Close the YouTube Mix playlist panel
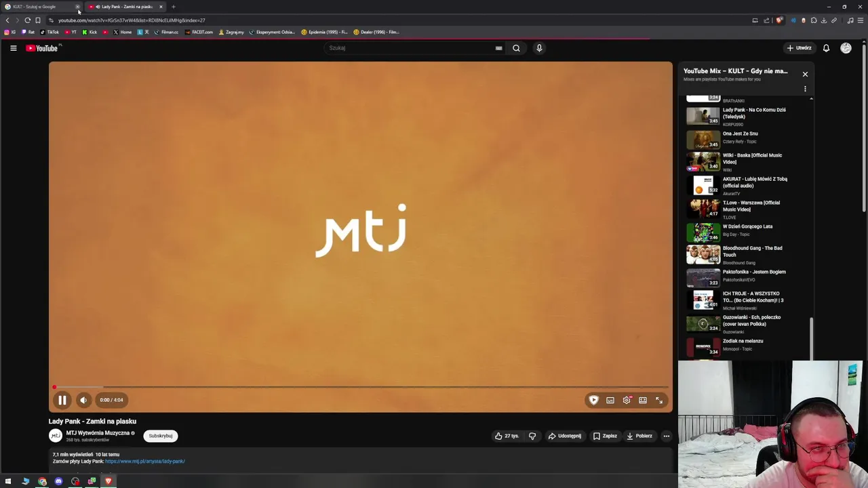868x488 pixels. pos(805,74)
